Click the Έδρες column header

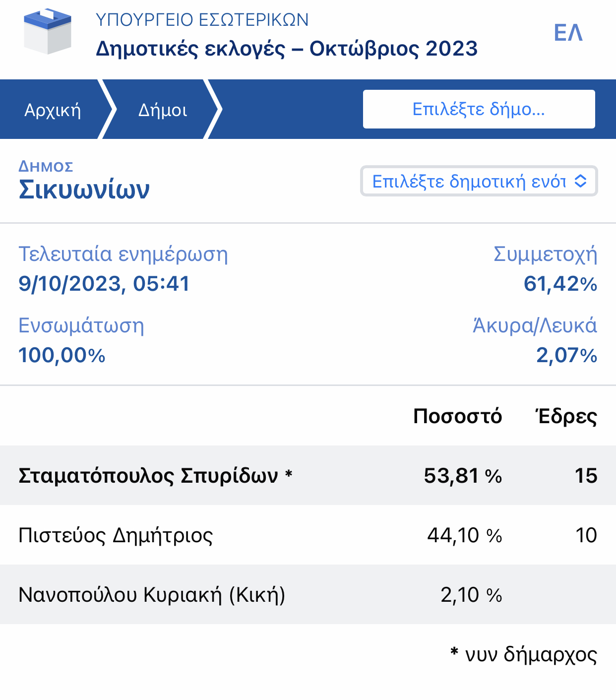coord(566,416)
